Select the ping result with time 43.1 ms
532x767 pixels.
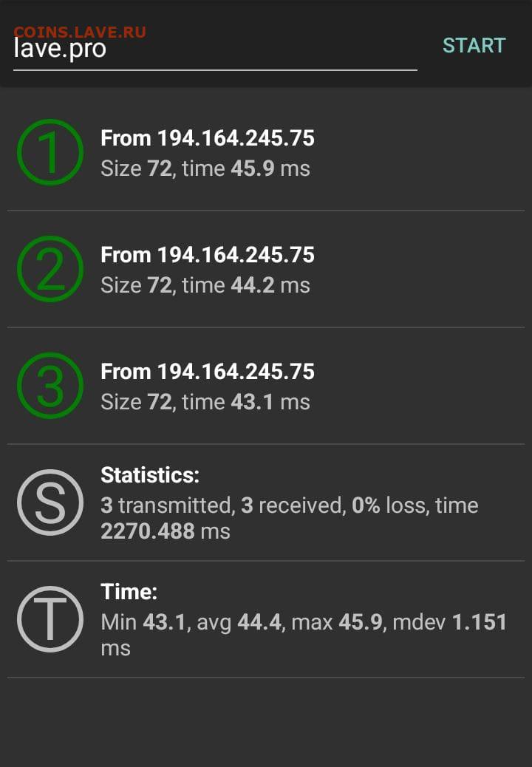[x=266, y=386]
